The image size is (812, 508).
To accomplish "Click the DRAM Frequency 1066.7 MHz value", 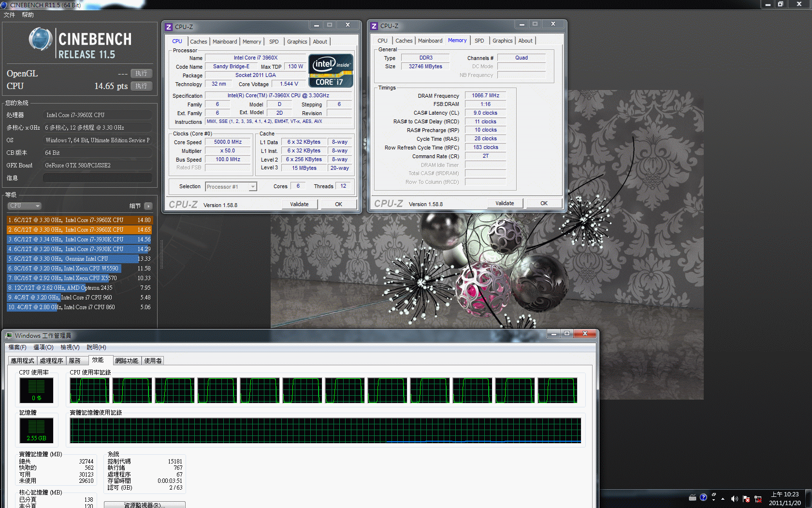I will tap(485, 96).
